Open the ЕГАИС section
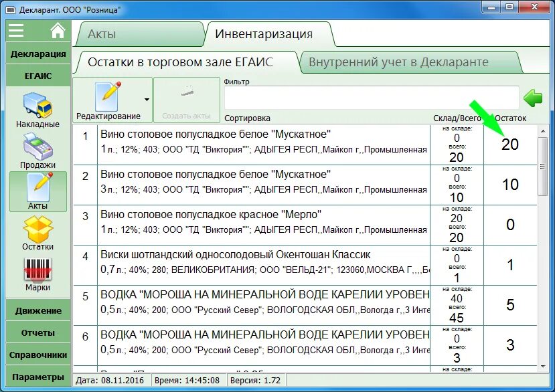This screenshot has height=392, width=555. [x=38, y=76]
